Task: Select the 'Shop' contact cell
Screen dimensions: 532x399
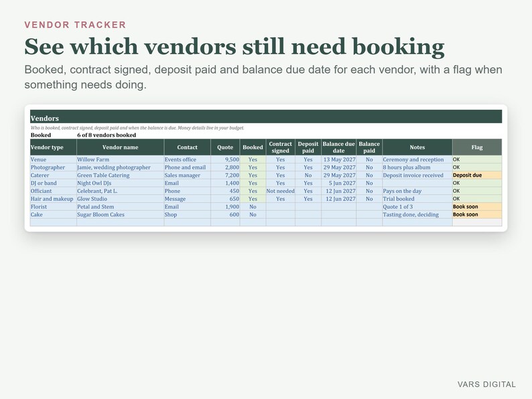Action: coord(188,215)
